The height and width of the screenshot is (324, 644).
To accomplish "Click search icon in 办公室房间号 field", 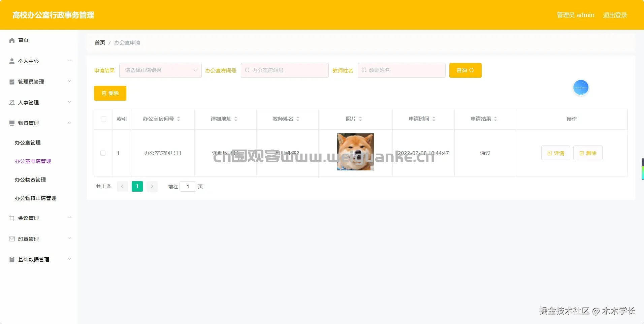I will (x=247, y=70).
